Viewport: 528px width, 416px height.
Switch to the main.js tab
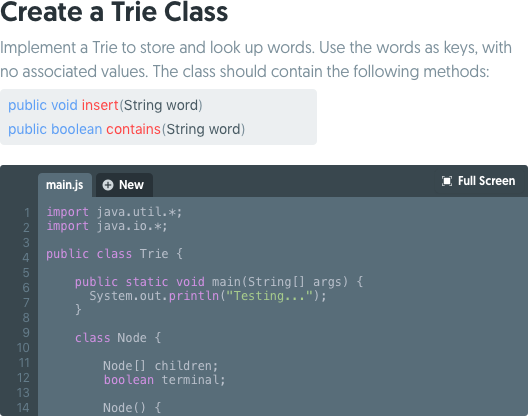[x=65, y=185]
